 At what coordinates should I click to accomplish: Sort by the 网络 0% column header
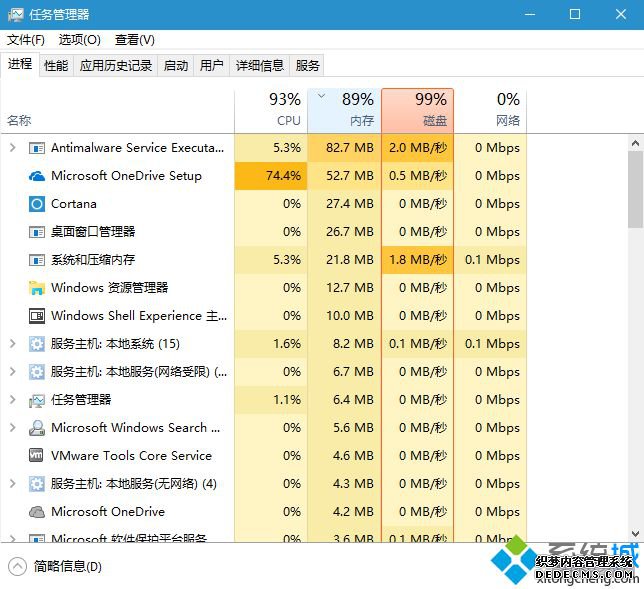pyautogui.click(x=490, y=110)
